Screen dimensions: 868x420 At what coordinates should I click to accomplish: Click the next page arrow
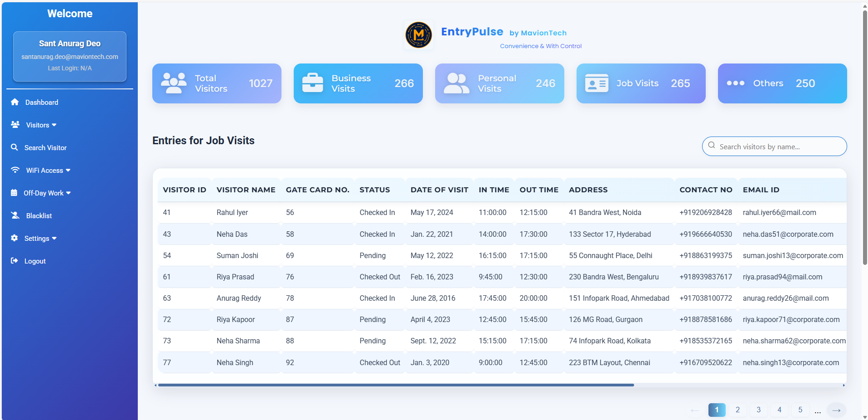pyautogui.click(x=836, y=410)
